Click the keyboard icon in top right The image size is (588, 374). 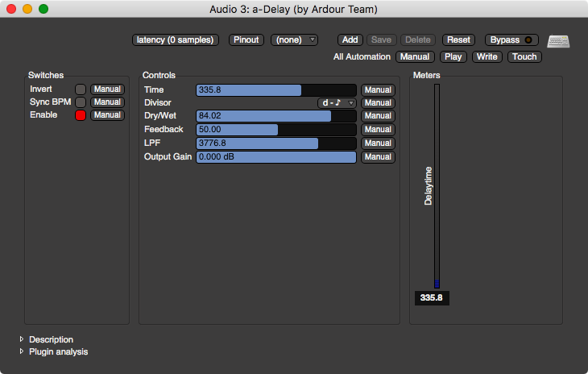558,41
